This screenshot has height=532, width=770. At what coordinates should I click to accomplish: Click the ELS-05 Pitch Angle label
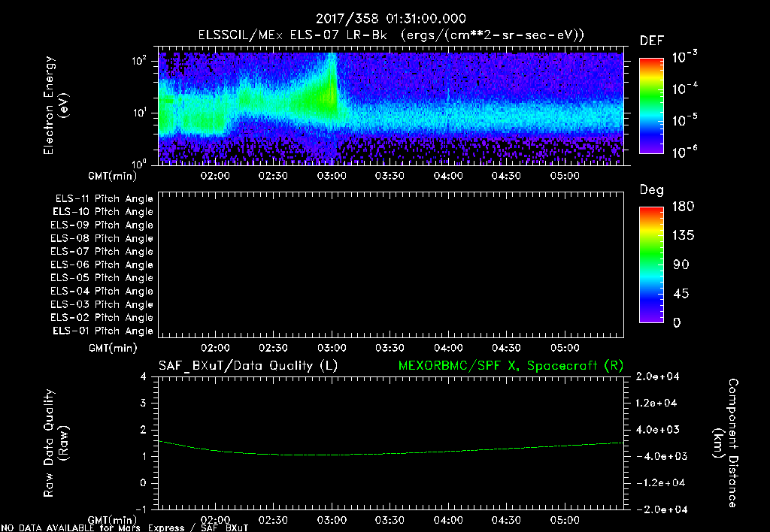point(102,278)
